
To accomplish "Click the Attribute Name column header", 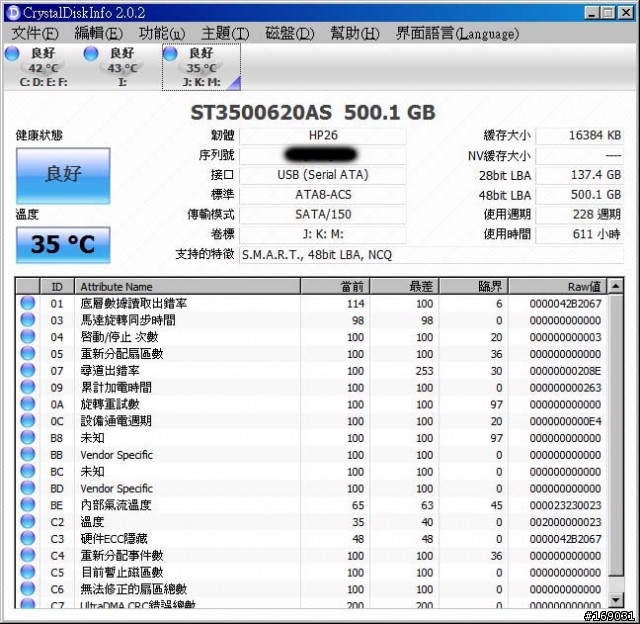I will [x=187, y=286].
